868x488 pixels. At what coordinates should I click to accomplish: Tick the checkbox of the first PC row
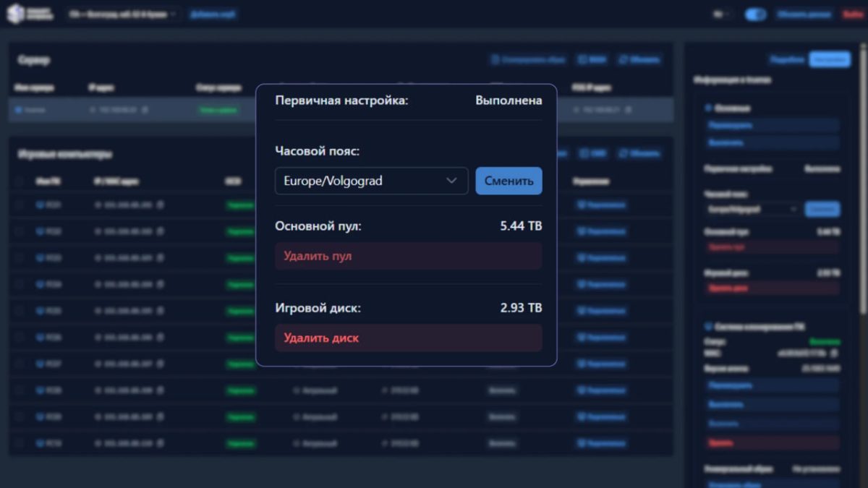(x=20, y=205)
